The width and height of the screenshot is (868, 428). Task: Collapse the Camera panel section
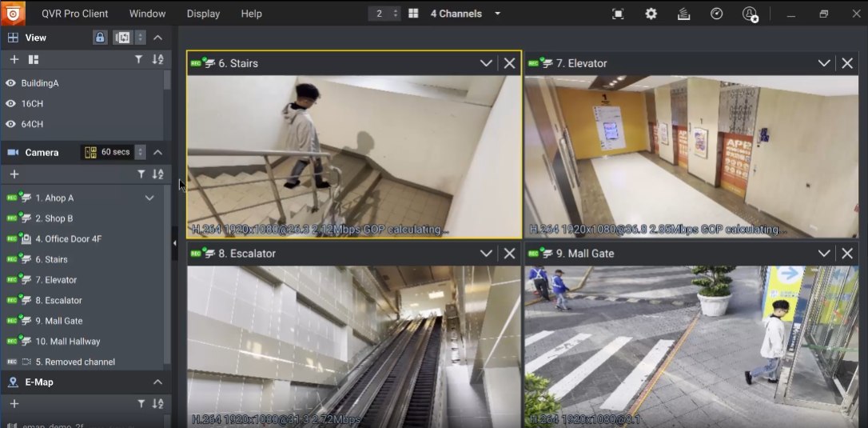157,152
